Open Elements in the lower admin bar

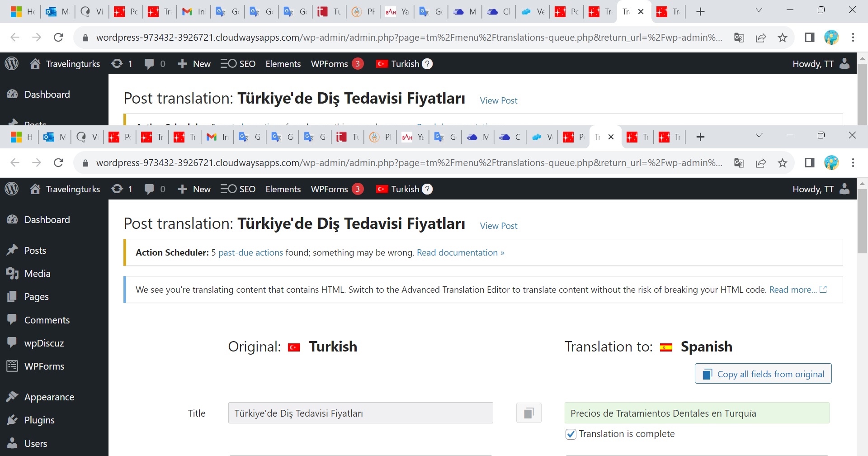pos(283,189)
